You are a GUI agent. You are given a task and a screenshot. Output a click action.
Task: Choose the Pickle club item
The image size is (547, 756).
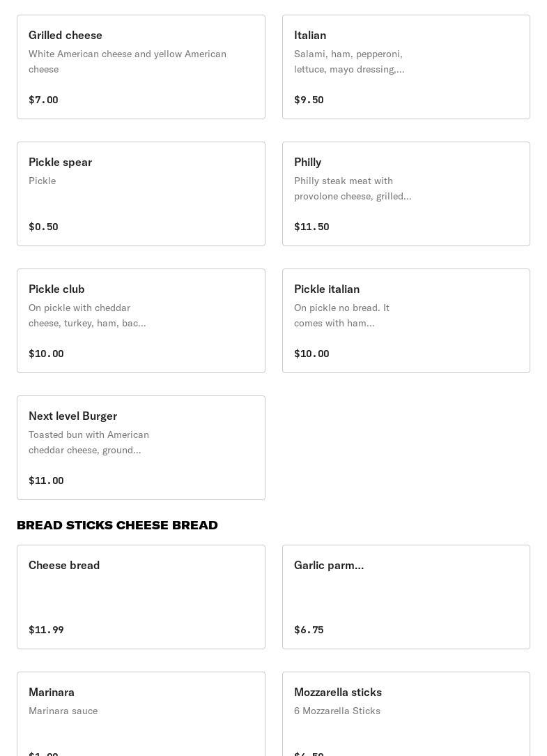pos(141,321)
